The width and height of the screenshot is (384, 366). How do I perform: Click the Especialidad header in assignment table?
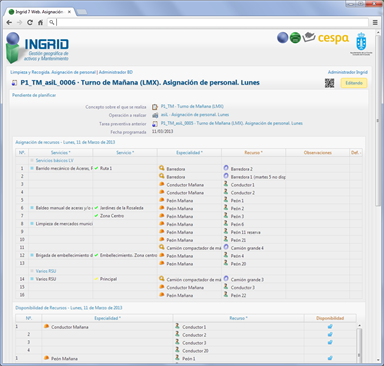[189, 153]
